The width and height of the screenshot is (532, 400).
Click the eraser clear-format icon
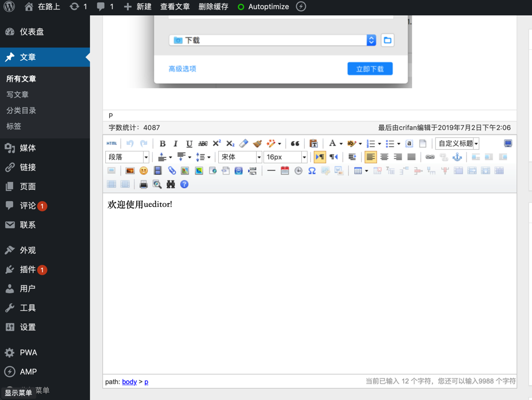pos(244,144)
